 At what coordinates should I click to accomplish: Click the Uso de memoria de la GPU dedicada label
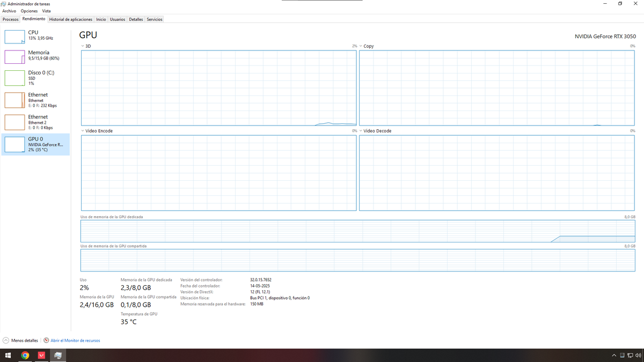(112, 217)
